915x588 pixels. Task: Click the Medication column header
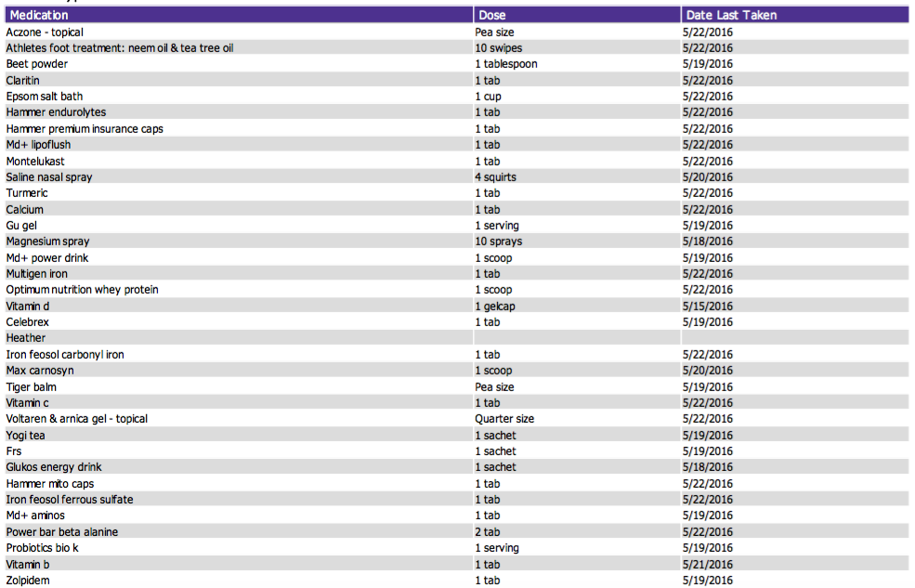pyautogui.click(x=39, y=15)
